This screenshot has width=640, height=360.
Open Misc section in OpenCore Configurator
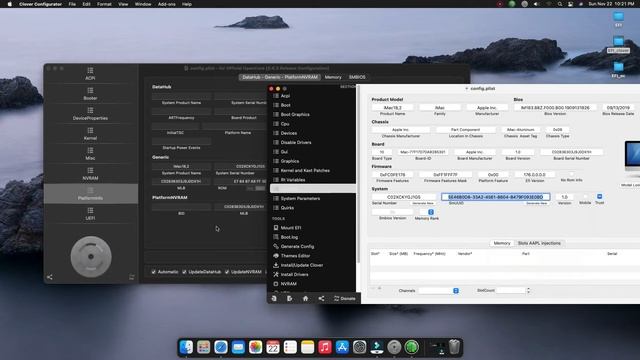(90, 154)
